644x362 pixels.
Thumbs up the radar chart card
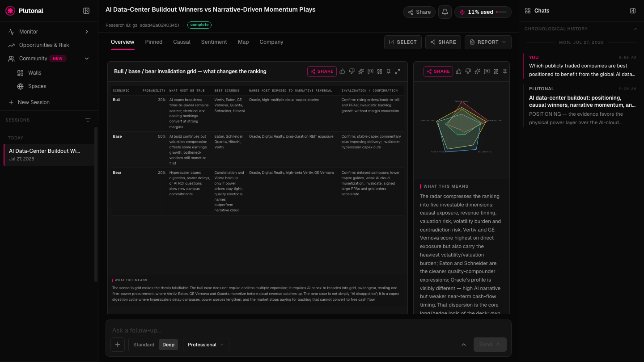click(459, 72)
